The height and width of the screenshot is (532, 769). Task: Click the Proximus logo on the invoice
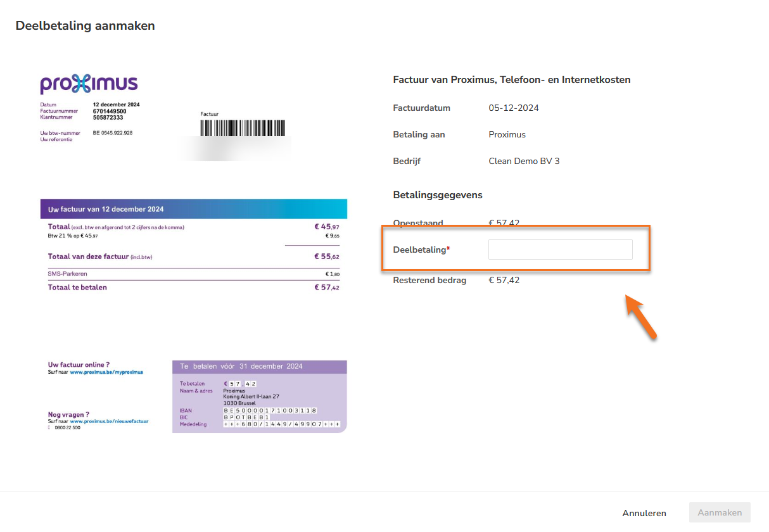(89, 84)
